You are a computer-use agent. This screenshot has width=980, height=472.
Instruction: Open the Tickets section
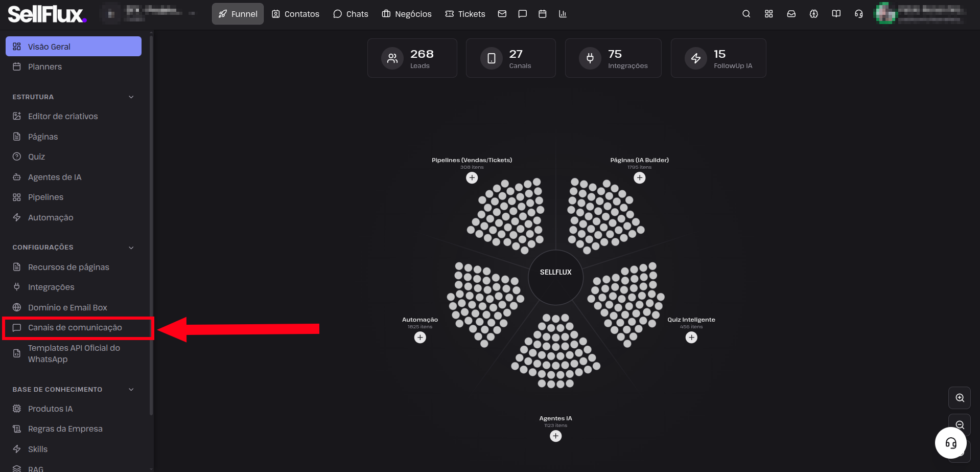point(465,14)
